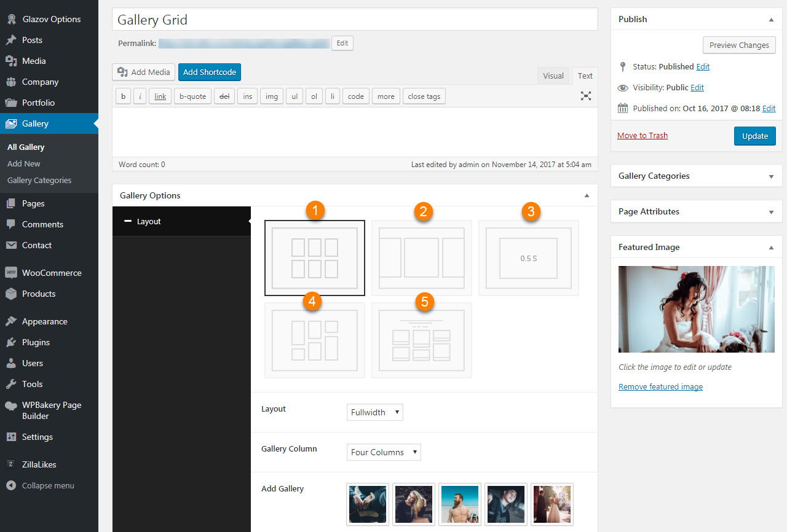Choose the 0.5 S slider layout option
The height and width of the screenshot is (532, 787).
click(x=528, y=258)
